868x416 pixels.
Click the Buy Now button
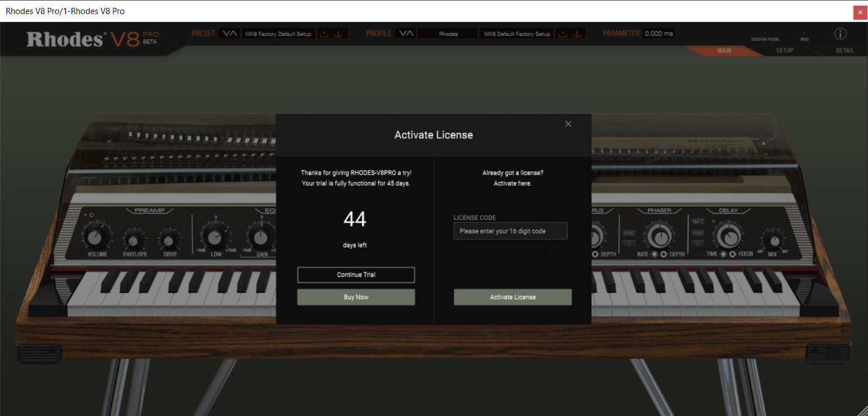[x=356, y=297]
